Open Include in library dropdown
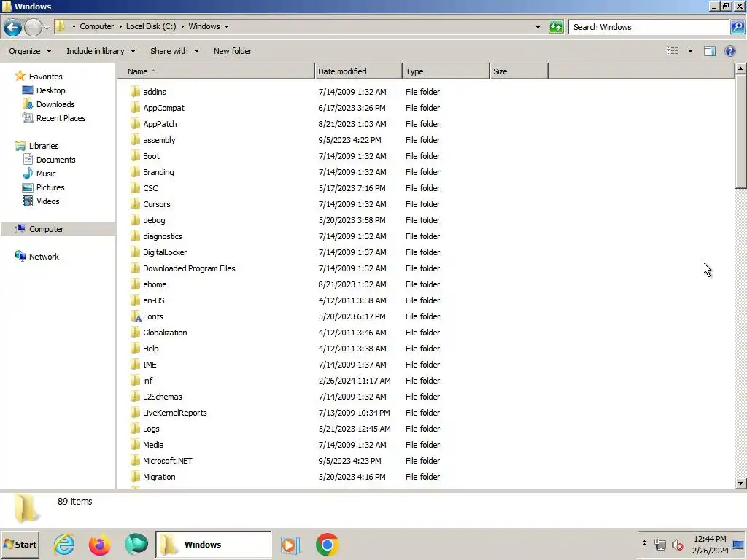The width and height of the screenshot is (747, 560). 101,51
